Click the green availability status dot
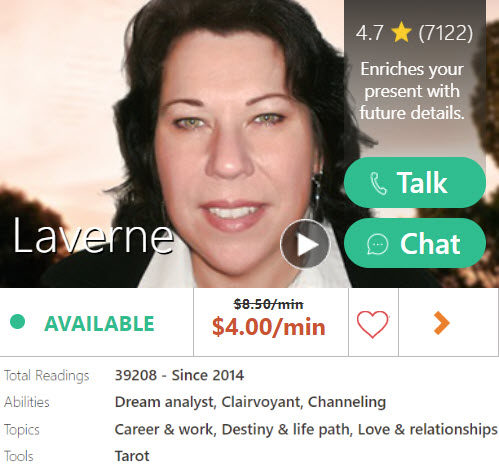 pos(18,322)
